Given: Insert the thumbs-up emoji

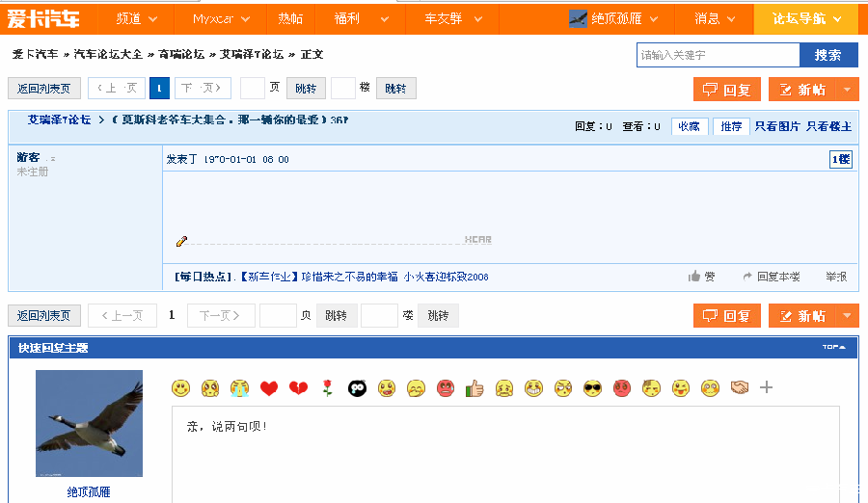Looking at the screenshot, I should (475, 388).
